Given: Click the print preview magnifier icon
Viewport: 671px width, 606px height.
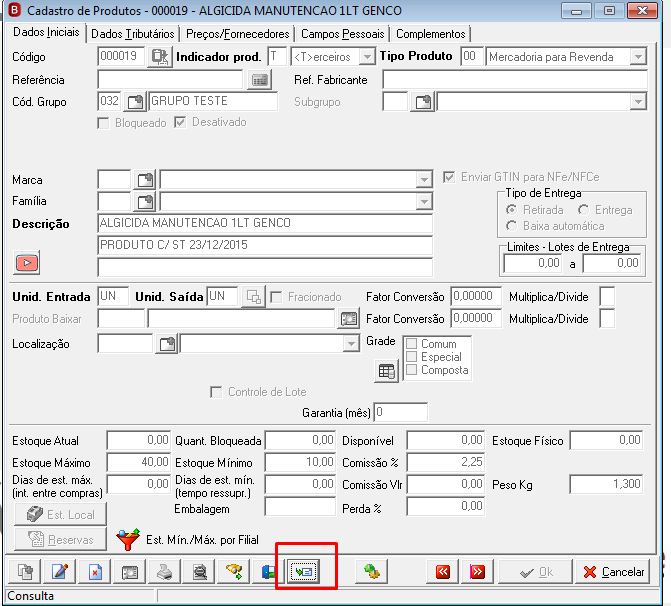Looking at the screenshot, I should [x=199, y=572].
